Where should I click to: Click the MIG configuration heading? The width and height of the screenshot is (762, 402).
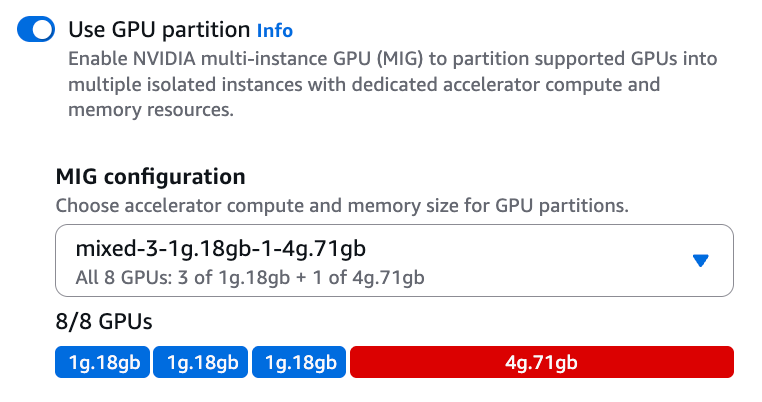point(150,178)
